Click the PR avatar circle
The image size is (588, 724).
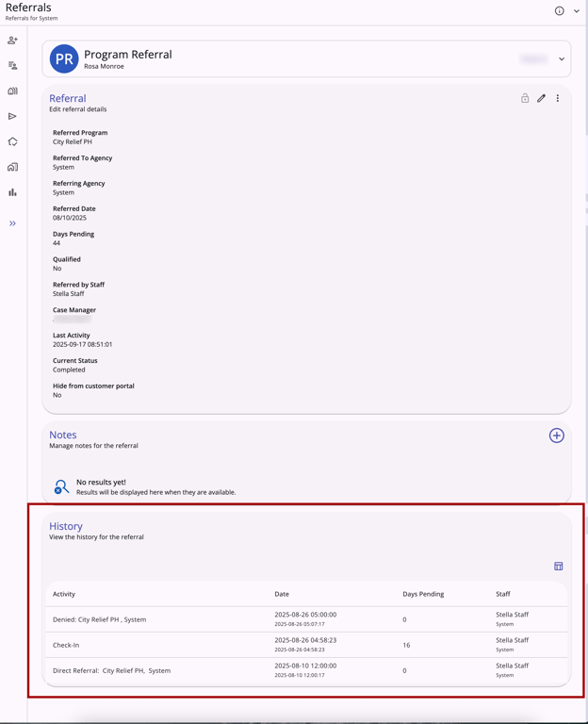64,58
